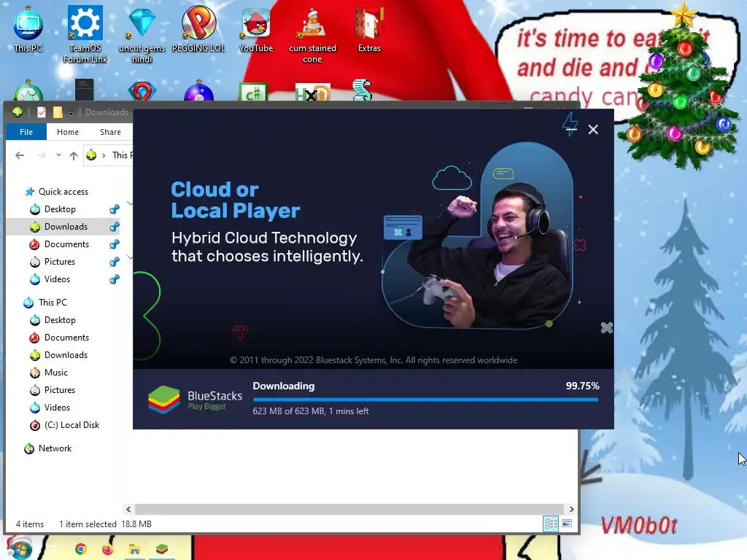The height and width of the screenshot is (560, 747).
Task: Select Desktop under Quick access
Action: [60, 209]
